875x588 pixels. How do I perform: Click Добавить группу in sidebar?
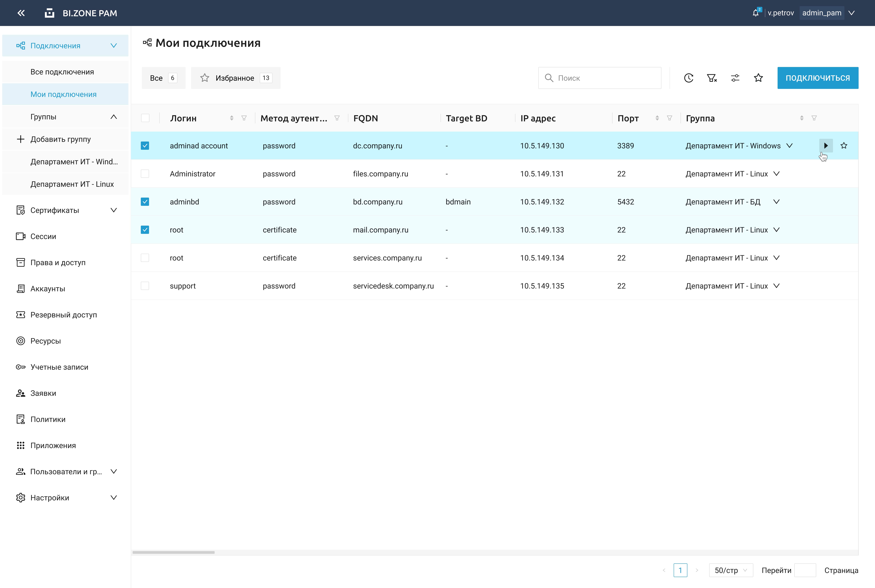(60, 139)
